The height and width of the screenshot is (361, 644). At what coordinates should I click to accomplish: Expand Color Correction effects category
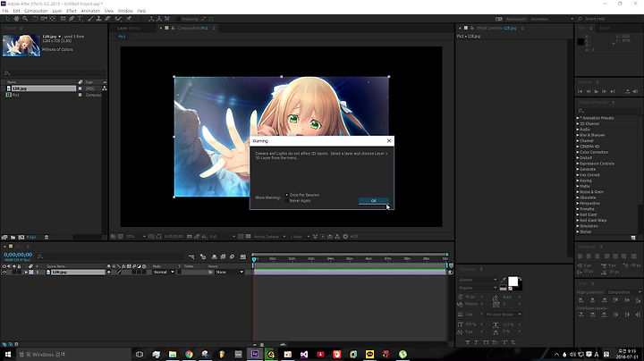578,152
